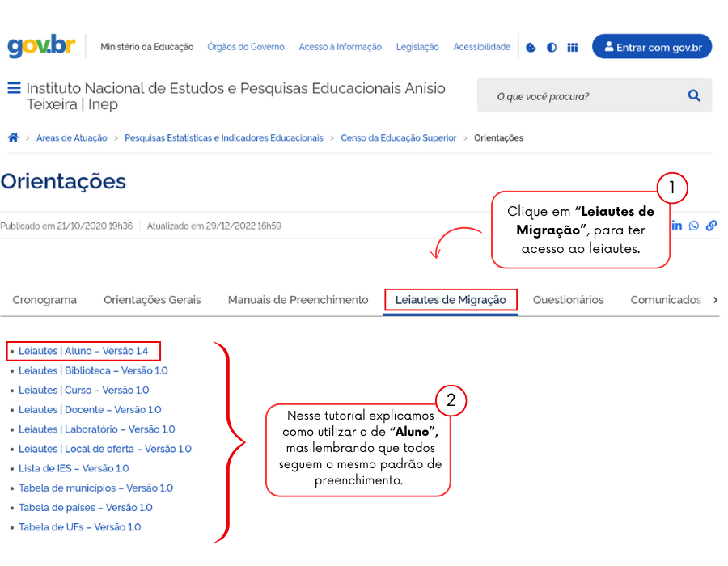Switch to the Leiautes de Migração tab
Image resolution: width=728 pixels, height=566 pixels.
[451, 300]
